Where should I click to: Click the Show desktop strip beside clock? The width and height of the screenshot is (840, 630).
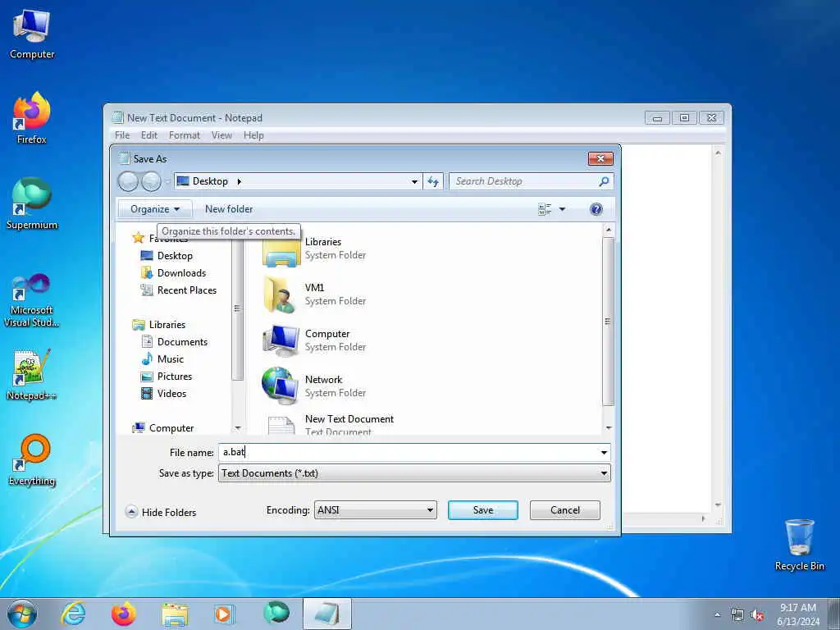tap(834, 614)
